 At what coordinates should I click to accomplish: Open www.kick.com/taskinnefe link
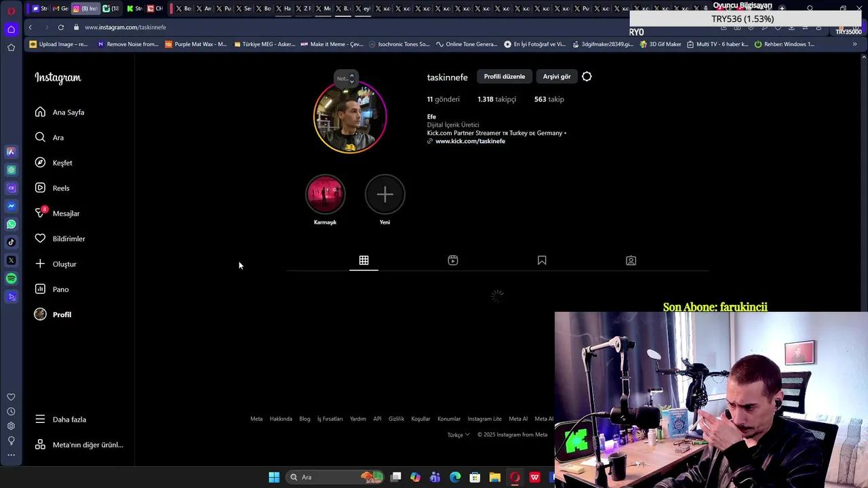(470, 141)
